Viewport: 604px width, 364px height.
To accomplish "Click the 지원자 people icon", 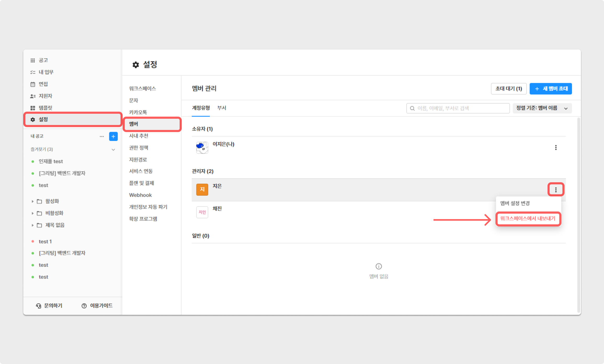I will tap(33, 96).
